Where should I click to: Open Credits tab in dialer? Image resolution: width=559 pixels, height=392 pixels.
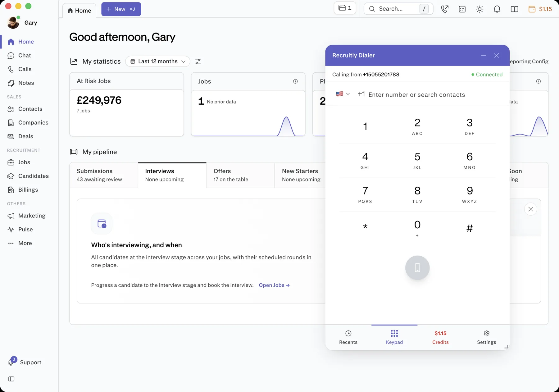click(440, 337)
